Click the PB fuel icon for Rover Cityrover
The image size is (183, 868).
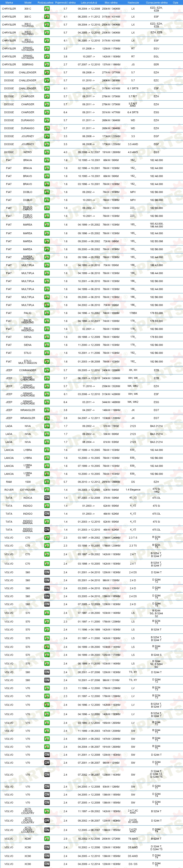pos(47,490)
